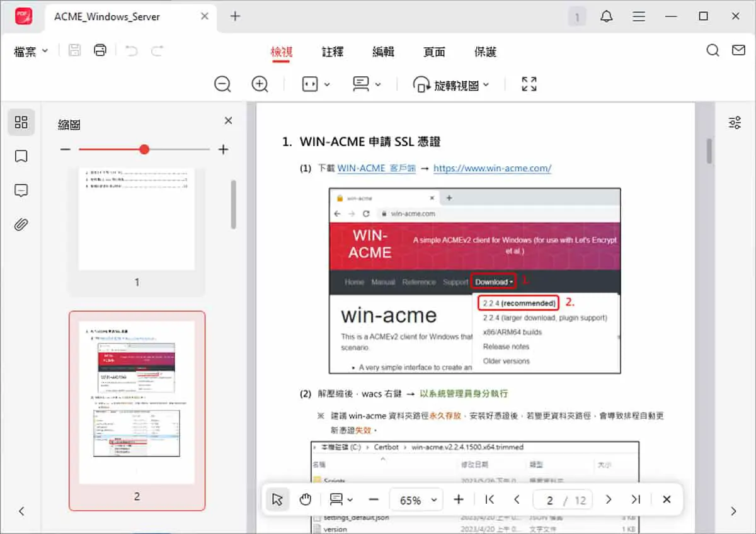The width and height of the screenshot is (756, 534).
Task: Expand the right sidebar arrow
Action: coord(734,511)
